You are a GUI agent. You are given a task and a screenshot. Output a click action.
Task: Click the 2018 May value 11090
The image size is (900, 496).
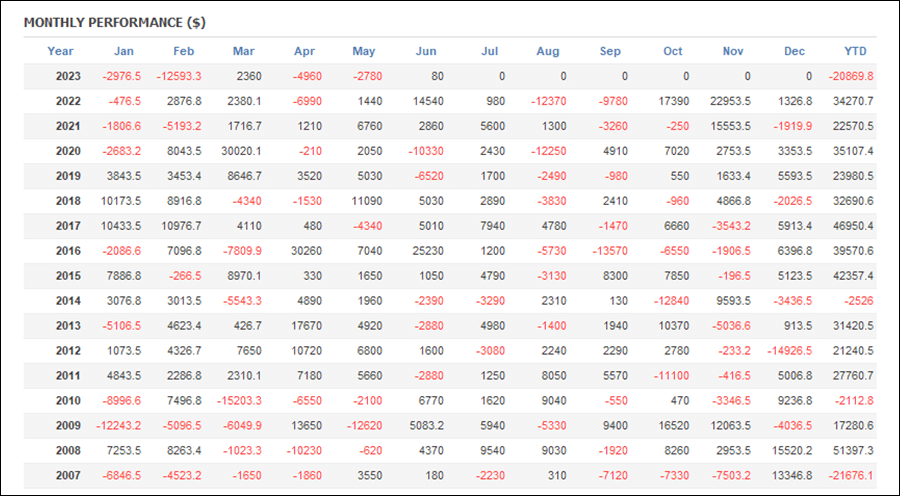(367, 202)
